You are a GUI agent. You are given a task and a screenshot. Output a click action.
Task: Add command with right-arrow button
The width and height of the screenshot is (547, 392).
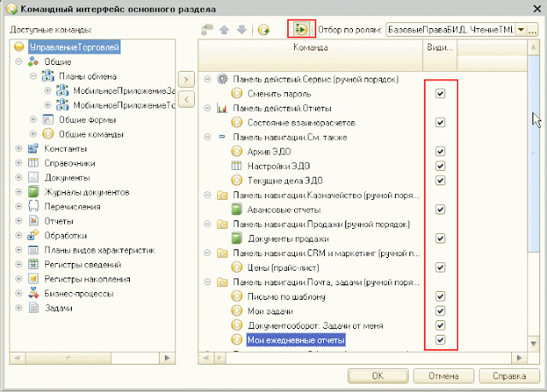tap(186, 79)
